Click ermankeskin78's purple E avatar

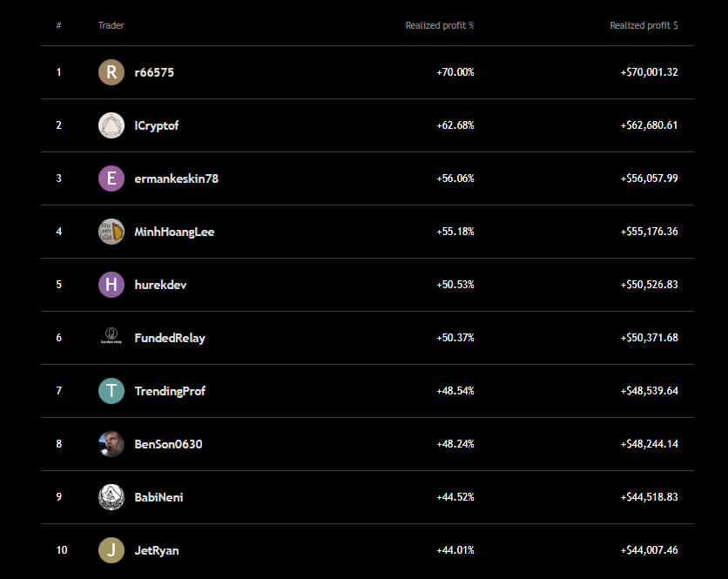[111, 178]
